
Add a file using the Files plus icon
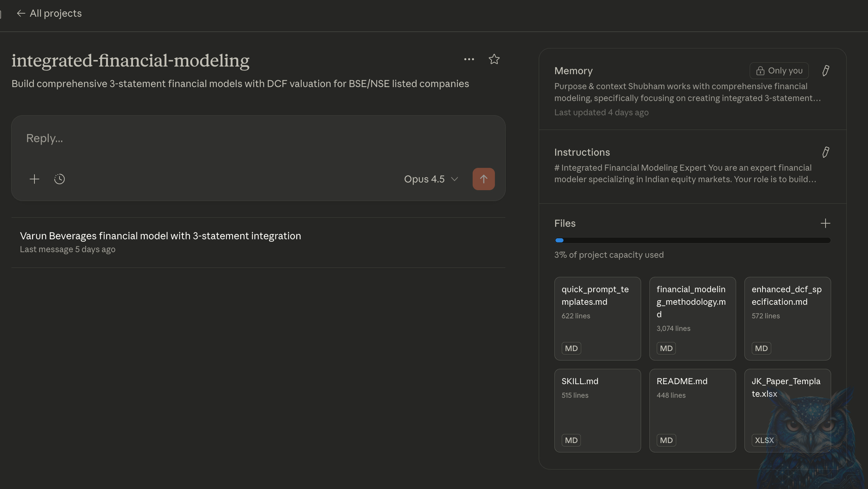pos(825,223)
